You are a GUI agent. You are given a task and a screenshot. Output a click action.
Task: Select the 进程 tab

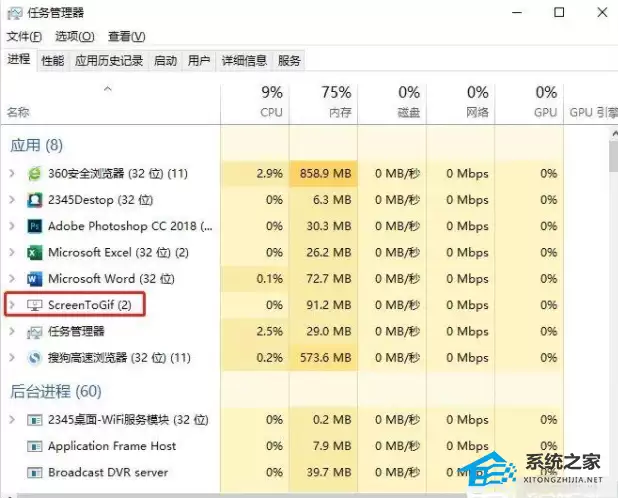[19, 59]
